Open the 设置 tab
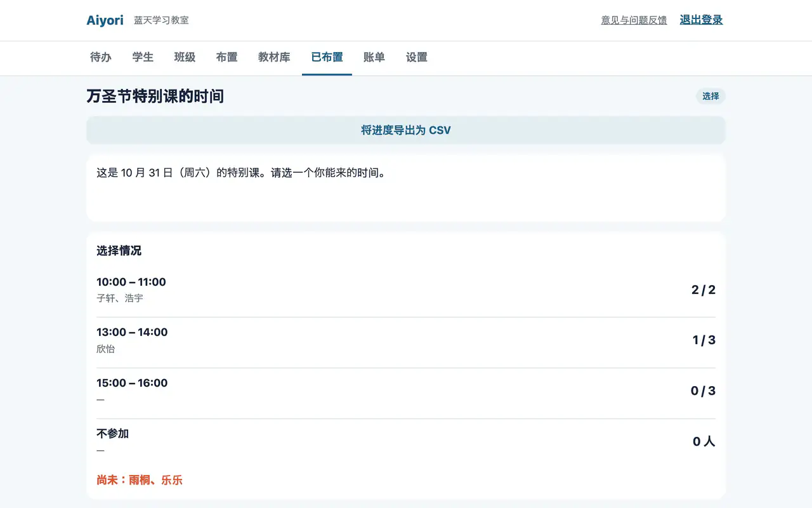 coord(417,57)
